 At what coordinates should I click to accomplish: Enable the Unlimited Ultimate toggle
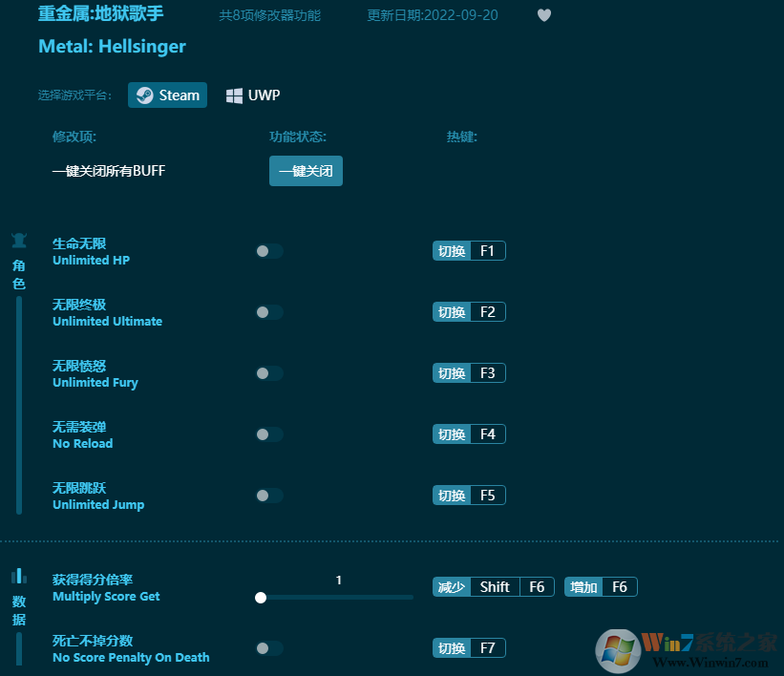tap(269, 312)
